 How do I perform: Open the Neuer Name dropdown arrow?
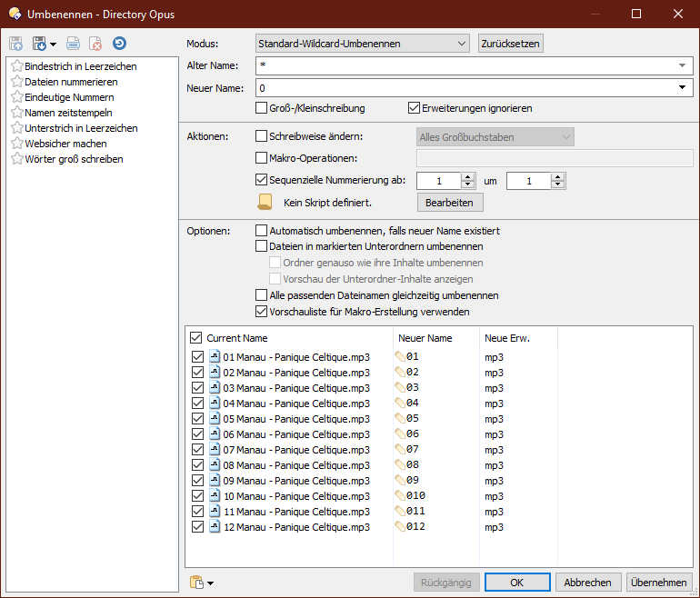(x=682, y=87)
